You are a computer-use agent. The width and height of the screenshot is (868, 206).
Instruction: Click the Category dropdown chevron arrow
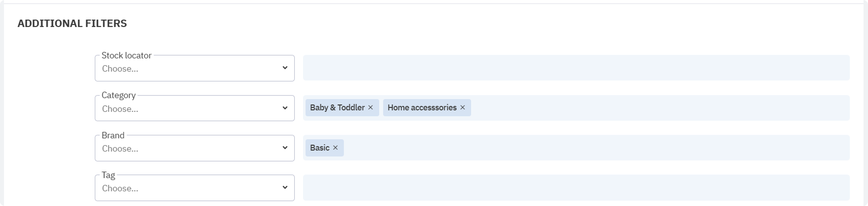[285, 108]
